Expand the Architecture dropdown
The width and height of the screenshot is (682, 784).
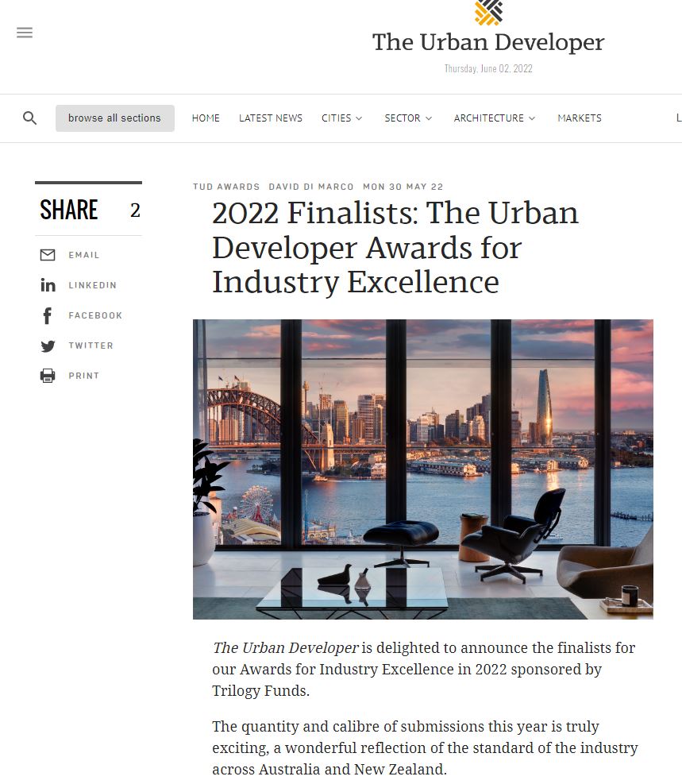click(494, 118)
